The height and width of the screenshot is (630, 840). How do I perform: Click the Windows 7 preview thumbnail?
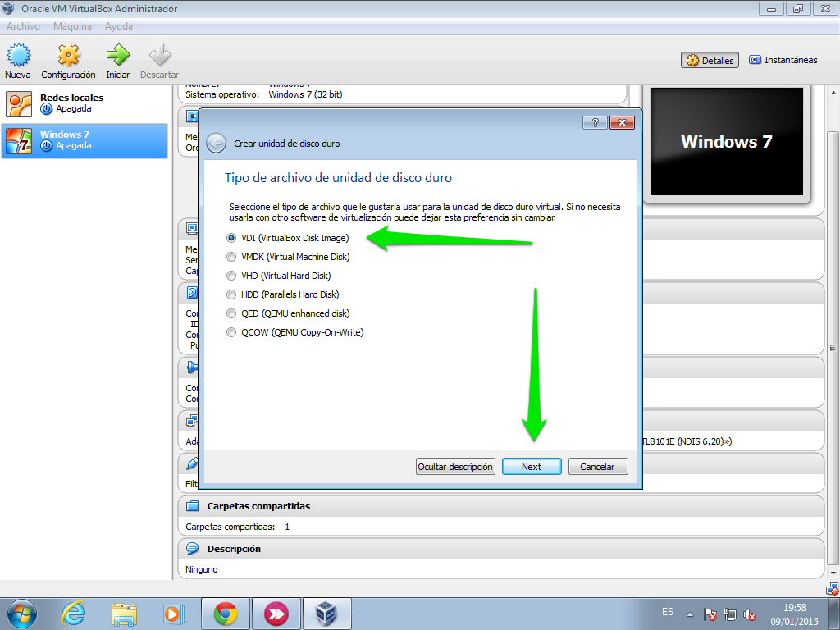[727, 142]
